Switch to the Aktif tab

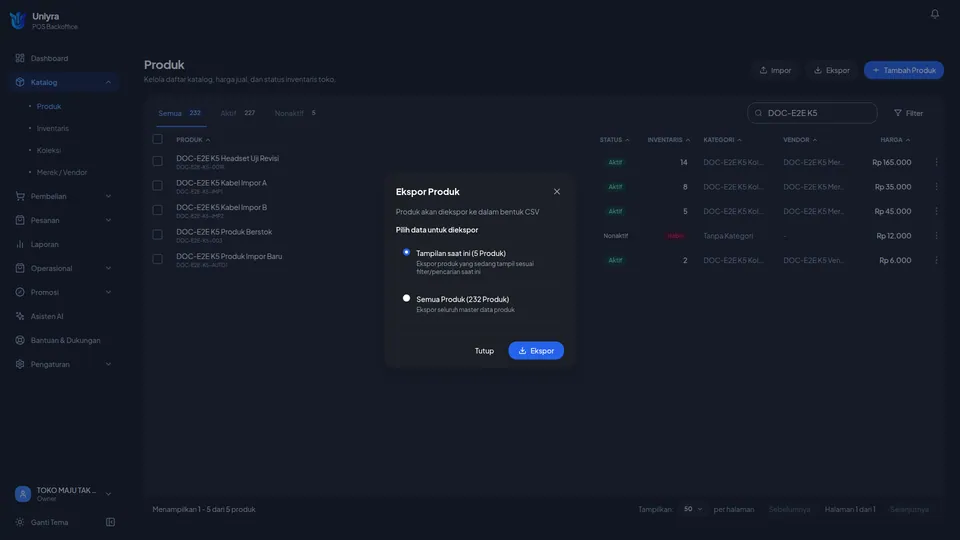click(238, 113)
